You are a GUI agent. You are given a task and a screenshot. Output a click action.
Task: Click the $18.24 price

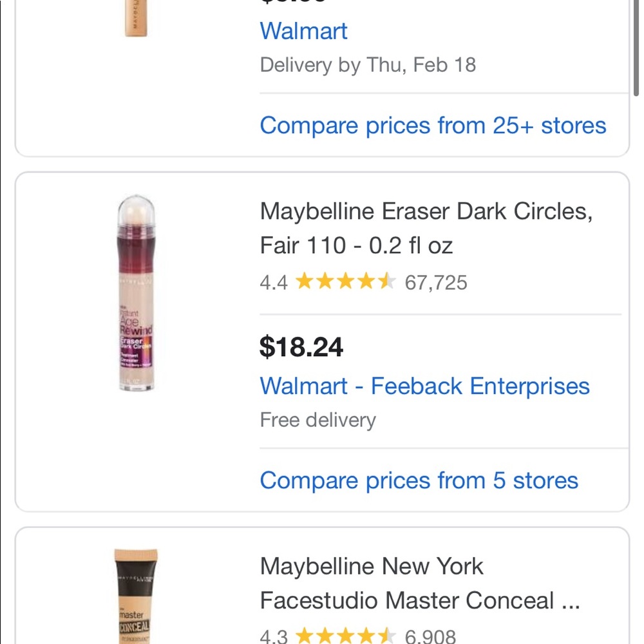click(301, 347)
